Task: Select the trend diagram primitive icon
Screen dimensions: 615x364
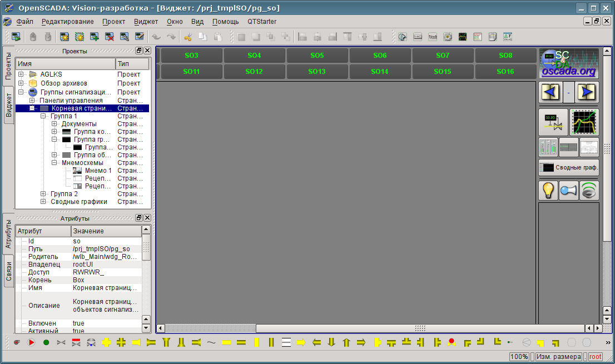Action: [x=463, y=37]
